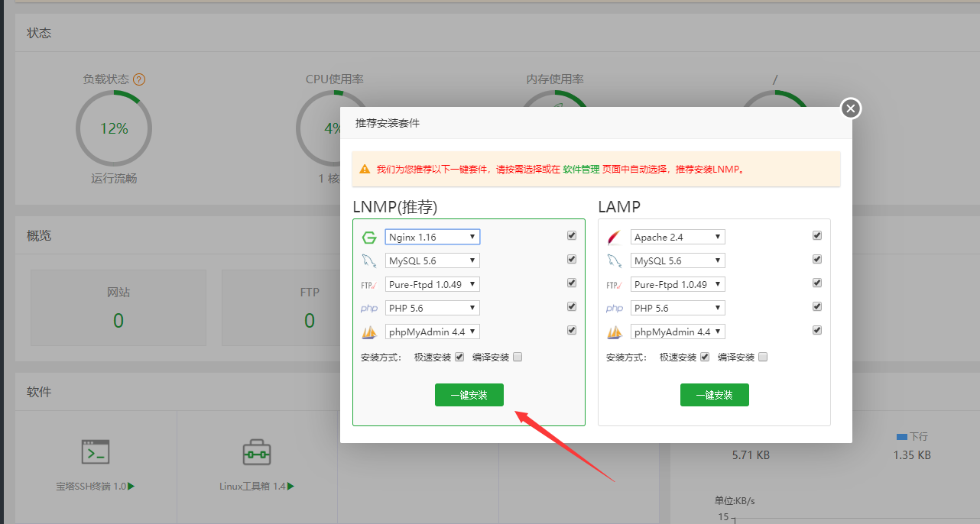980x524 pixels.
Task: Open the Nginx 1.16 version dropdown
Action: [x=433, y=238]
